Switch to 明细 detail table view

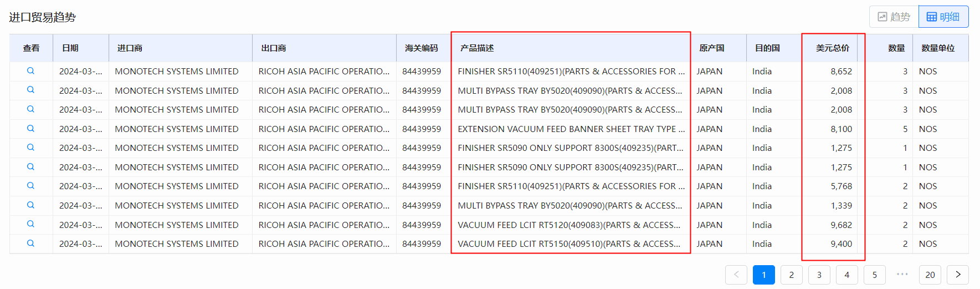[x=943, y=17]
